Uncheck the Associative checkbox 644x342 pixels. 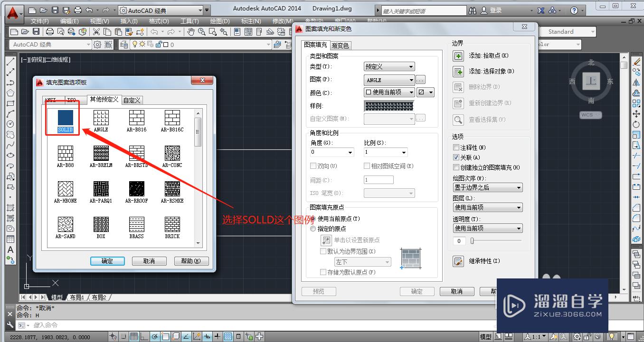pyautogui.click(x=456, y=157)
